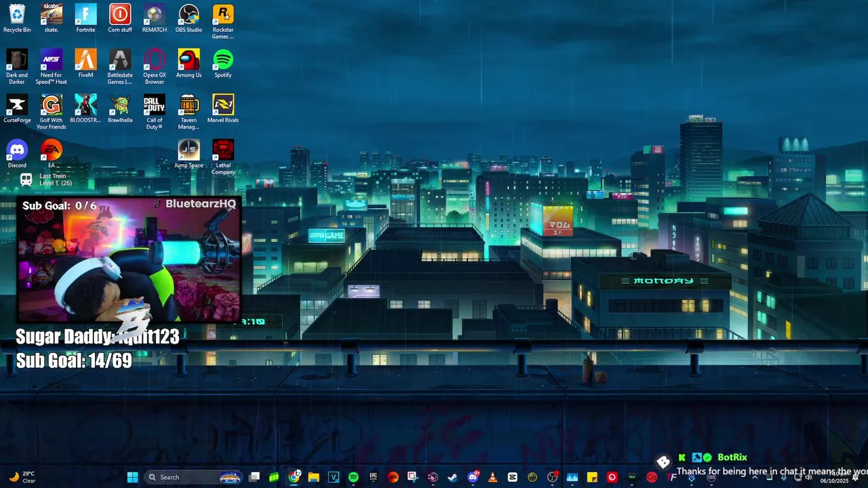Select the REMATCH desktop shortcut

[155, 18]
